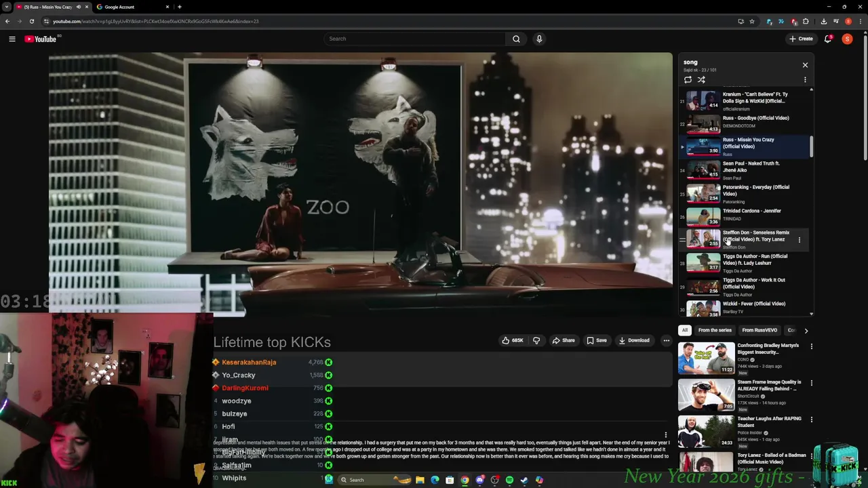Image resolution: width=868 pixels, height=488 pixels.
Task: Open the YouTube account avatar menu
Action: [x=847, y=39]
